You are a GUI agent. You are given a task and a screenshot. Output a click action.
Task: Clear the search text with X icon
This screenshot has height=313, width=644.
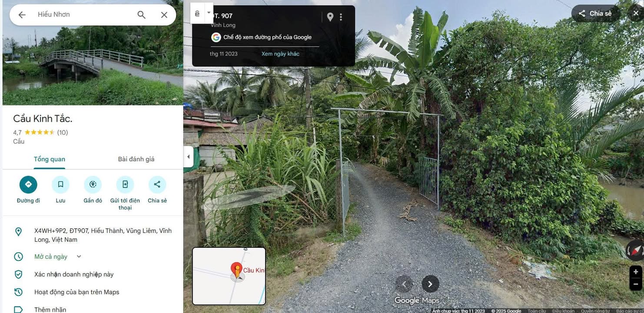[164, 15]
